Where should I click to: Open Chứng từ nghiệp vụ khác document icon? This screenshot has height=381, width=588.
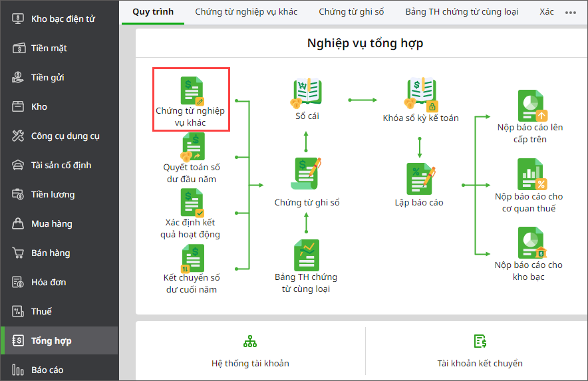coord(192,90)
